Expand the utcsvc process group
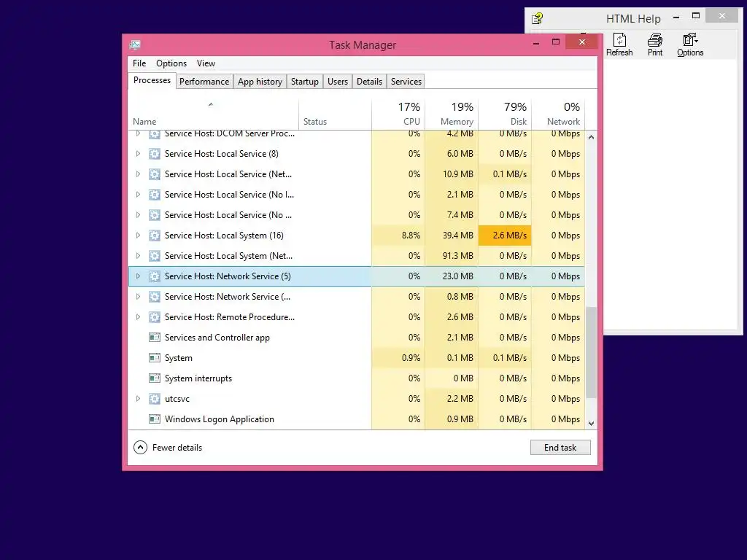 coord(138,399)
